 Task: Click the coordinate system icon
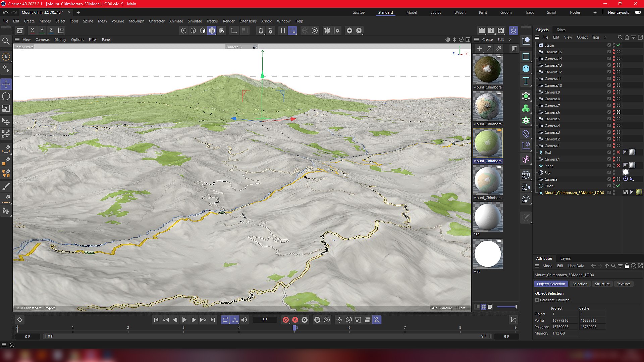pos(61,31)
